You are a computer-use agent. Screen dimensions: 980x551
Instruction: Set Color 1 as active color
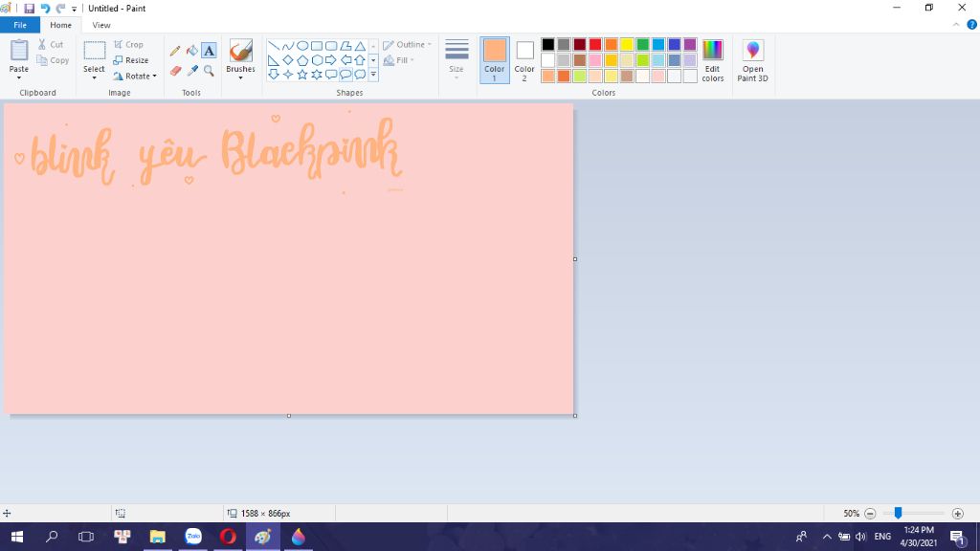[495, 60]
